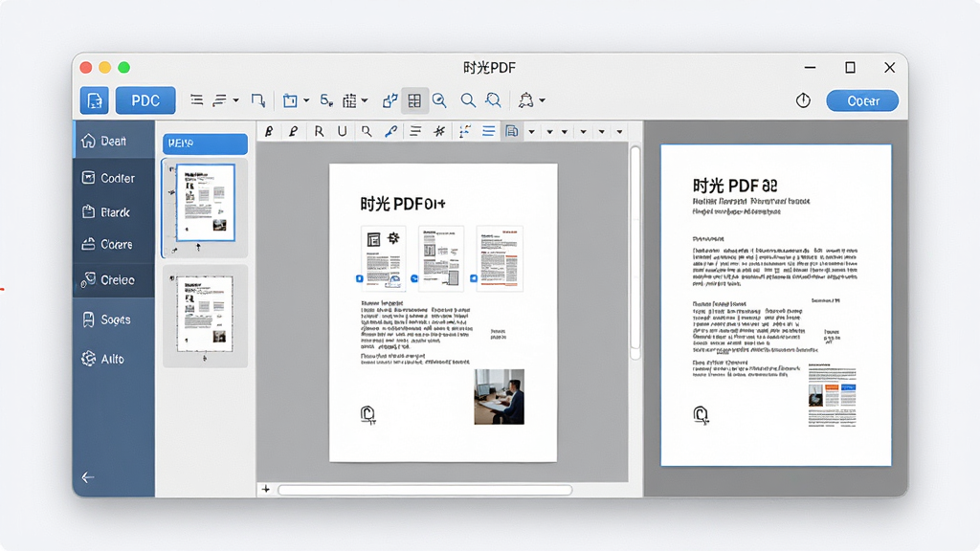Screen dimensions: 980x551
Task: Select the 'Crelee' sidebar item
Action: pos(114,280)
